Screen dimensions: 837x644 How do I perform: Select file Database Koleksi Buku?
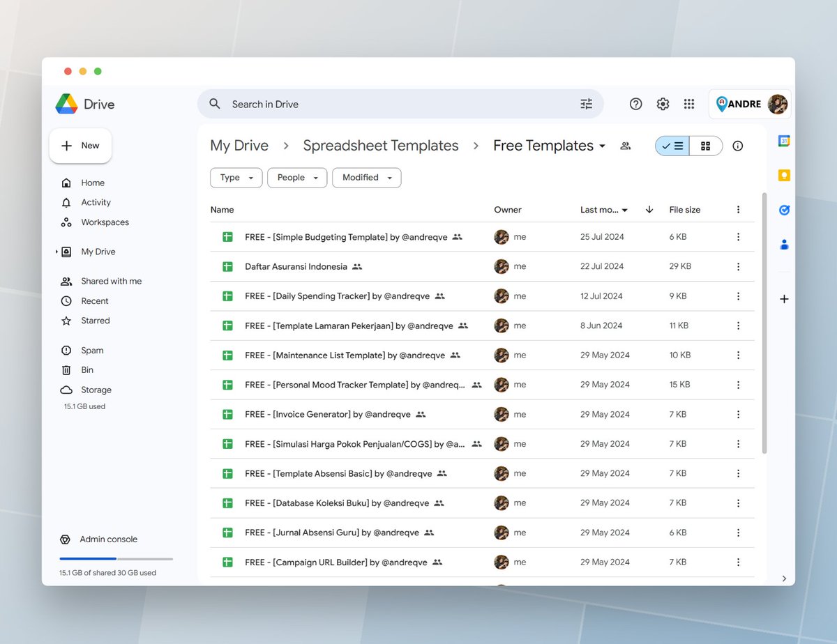[x=337, y=503]
